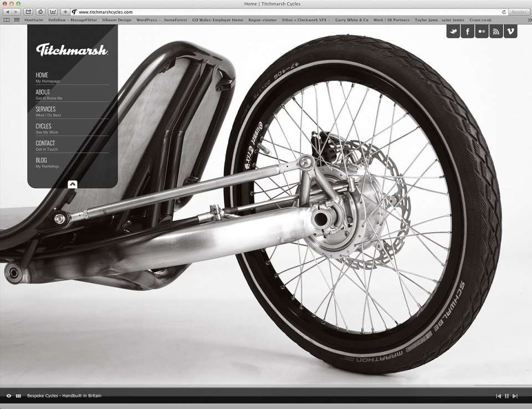Viewport: 532px width, 409px height.
Task: Click the URL address field
Action: pos(289,12)
